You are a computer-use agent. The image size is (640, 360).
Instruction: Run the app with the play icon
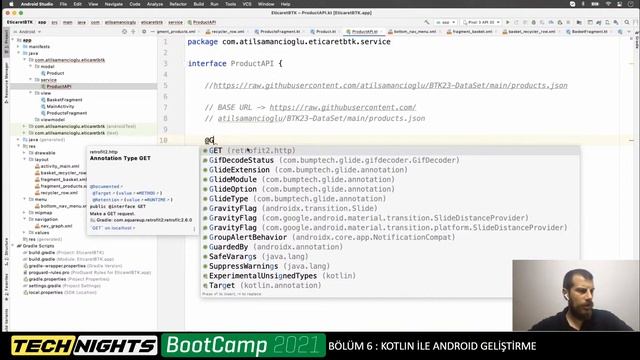pyautogui.click(x=508, y=22)
